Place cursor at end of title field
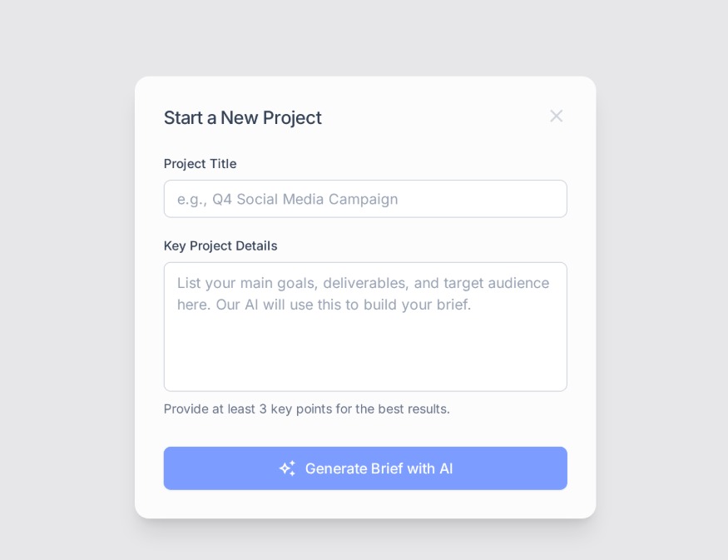 click(552, 199)
